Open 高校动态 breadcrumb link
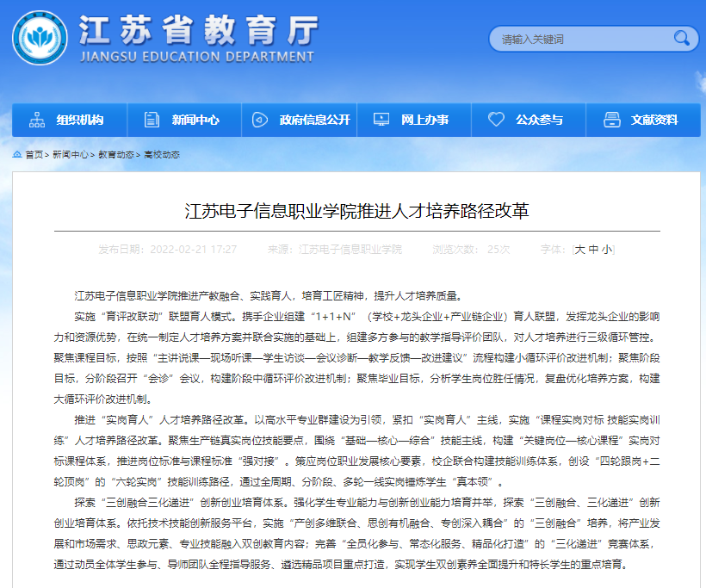Viewport: 706px width, 588px height. [x=162, y=154]
